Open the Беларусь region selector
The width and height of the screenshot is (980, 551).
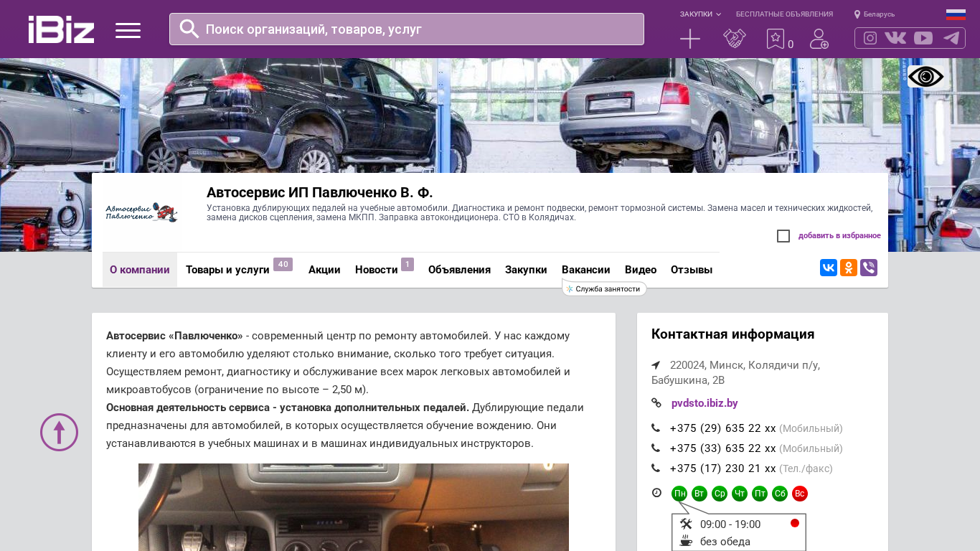tap(875, 14)
